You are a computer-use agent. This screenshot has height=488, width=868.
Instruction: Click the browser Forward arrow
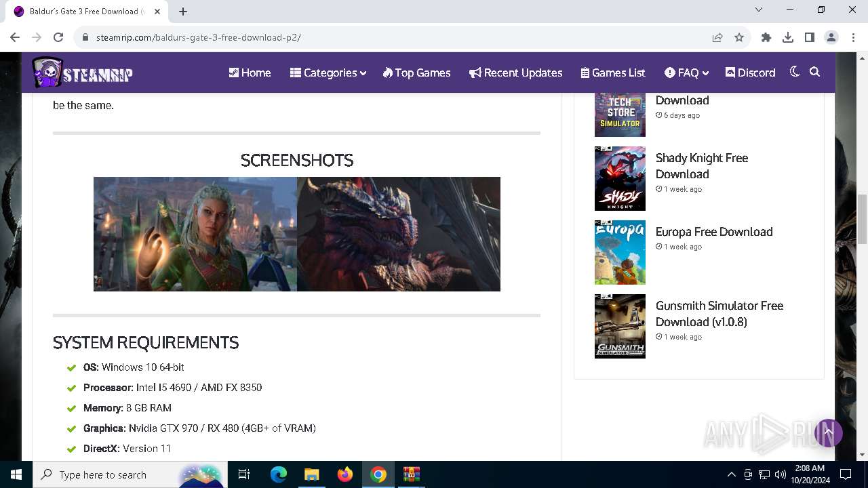37,37
